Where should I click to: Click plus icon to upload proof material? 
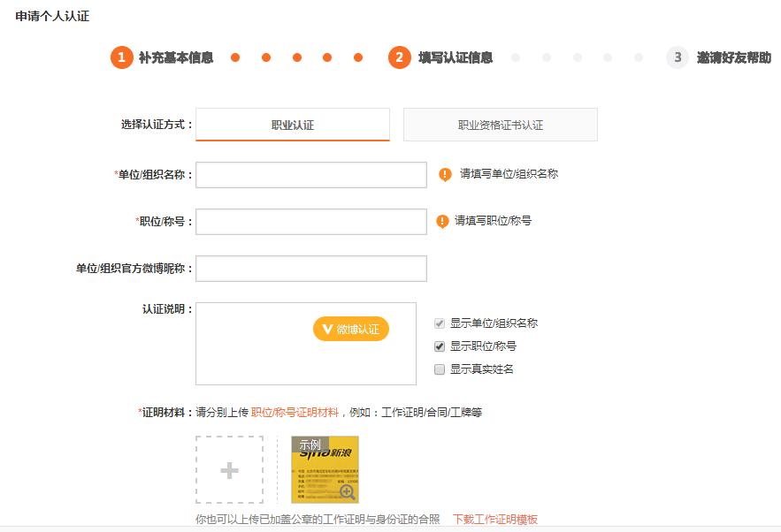tap(228, 469)
